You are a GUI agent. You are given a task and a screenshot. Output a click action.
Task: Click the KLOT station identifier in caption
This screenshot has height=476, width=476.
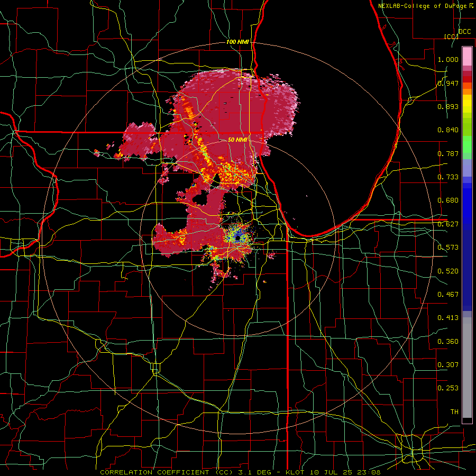click(295, 472)
